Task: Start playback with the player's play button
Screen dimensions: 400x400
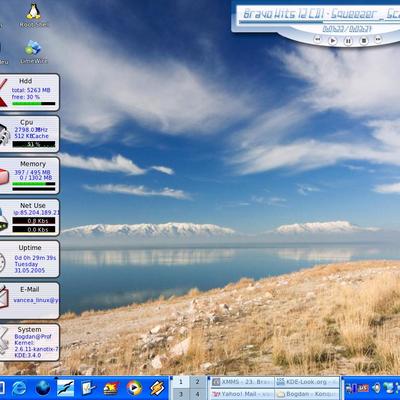Action: tap(333, 41)
